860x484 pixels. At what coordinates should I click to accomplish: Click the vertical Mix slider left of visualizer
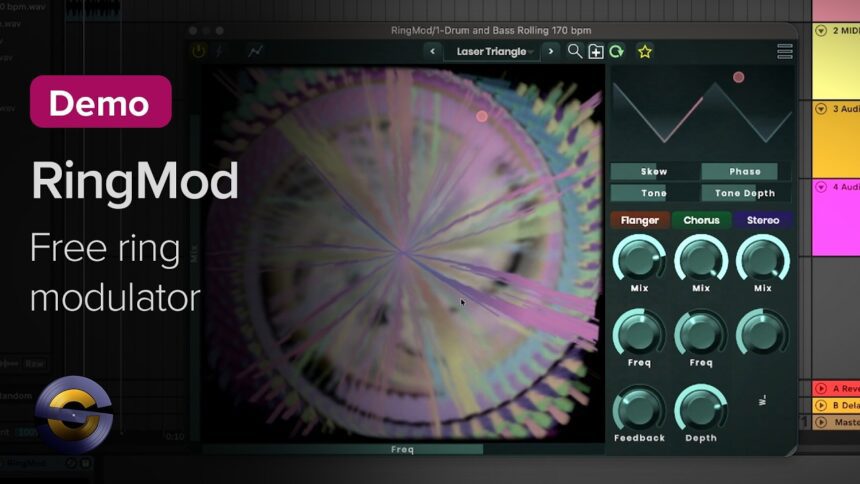pyautogui.click(x=194, y=252)
